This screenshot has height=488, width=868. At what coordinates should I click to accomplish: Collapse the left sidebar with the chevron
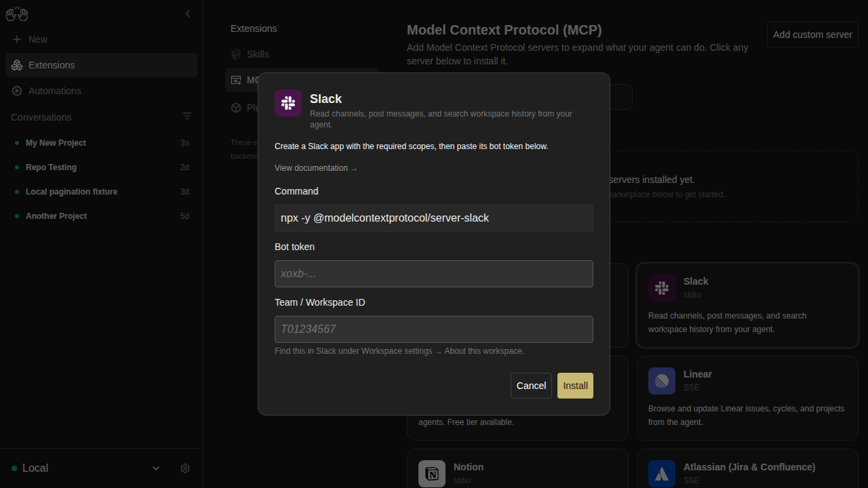(188, 14)
